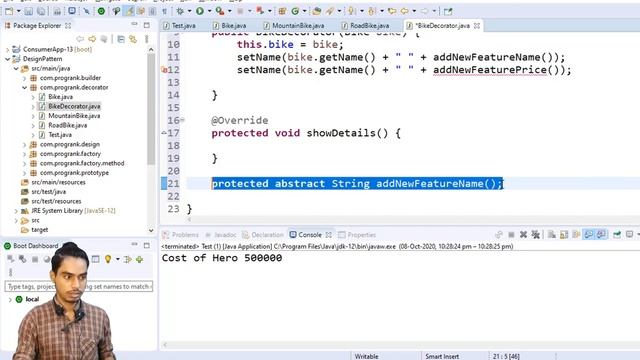Click Package Explorer back arrow icon
This screenshot has height=360, width=640.
(x=80, y=39)
